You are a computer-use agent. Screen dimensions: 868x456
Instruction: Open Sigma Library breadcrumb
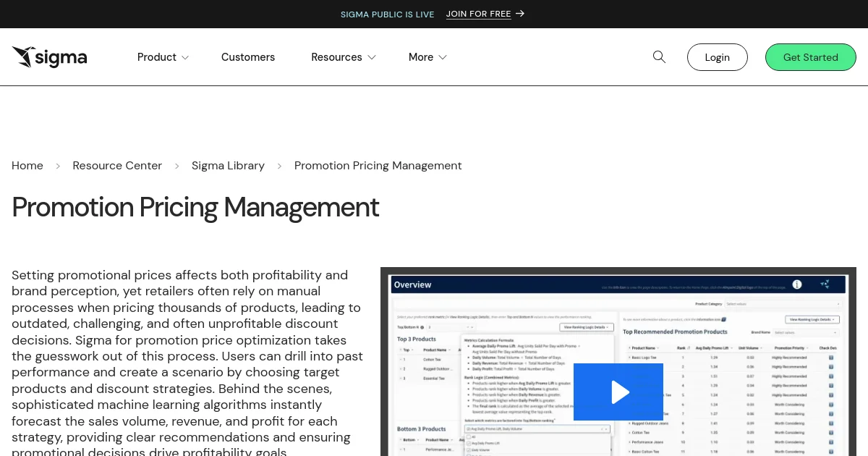pos(228,166)
